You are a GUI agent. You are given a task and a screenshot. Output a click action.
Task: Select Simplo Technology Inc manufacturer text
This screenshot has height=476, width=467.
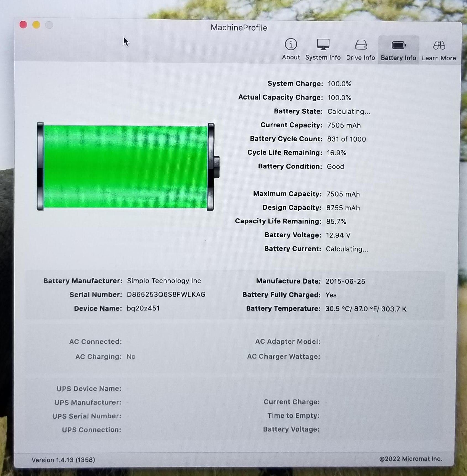point(164,281)
